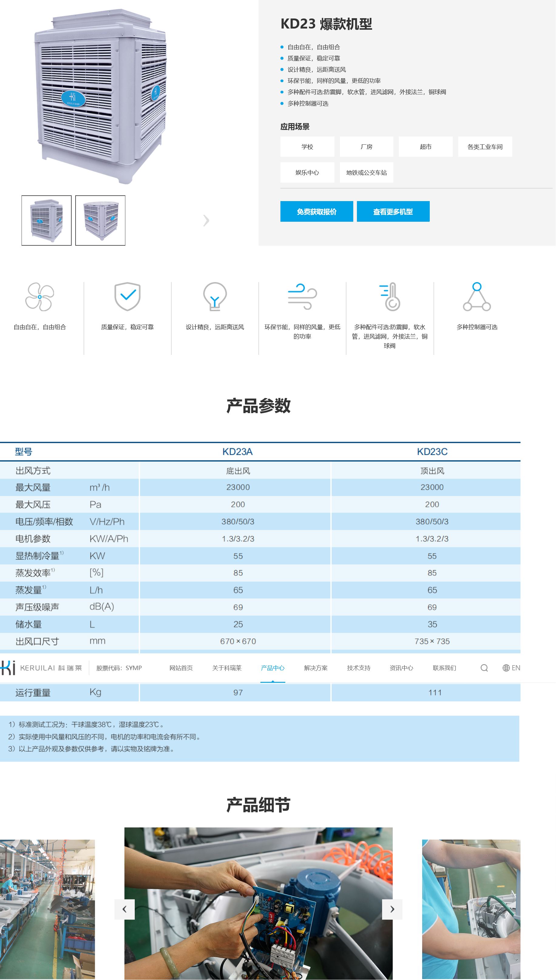The width and height of the screenshot is (556, 980).
Task: Click the 查看更多机型 button
Action: [x=392, y=211]
